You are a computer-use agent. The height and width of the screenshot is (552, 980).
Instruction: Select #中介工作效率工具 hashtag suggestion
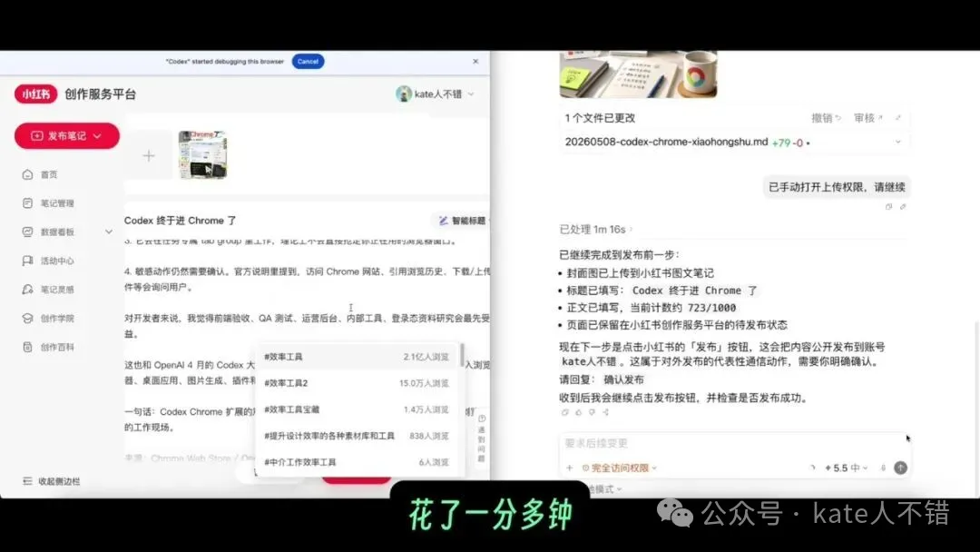click(x=357, y=462)
